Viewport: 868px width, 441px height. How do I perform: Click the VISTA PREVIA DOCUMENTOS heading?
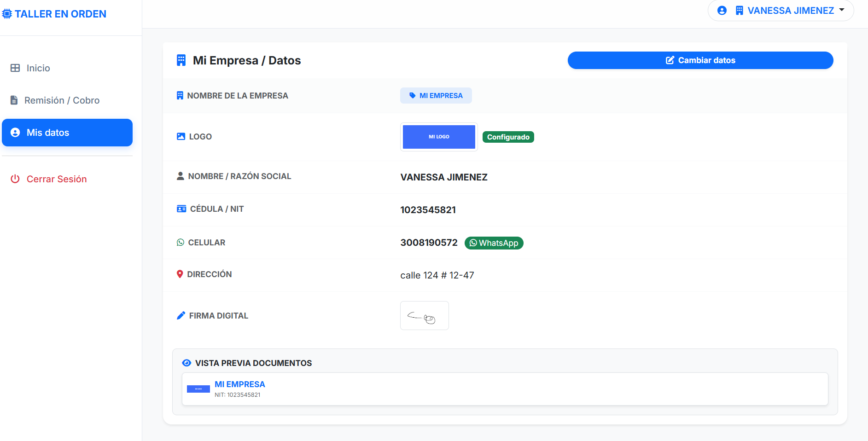click(x=253, y=363)
